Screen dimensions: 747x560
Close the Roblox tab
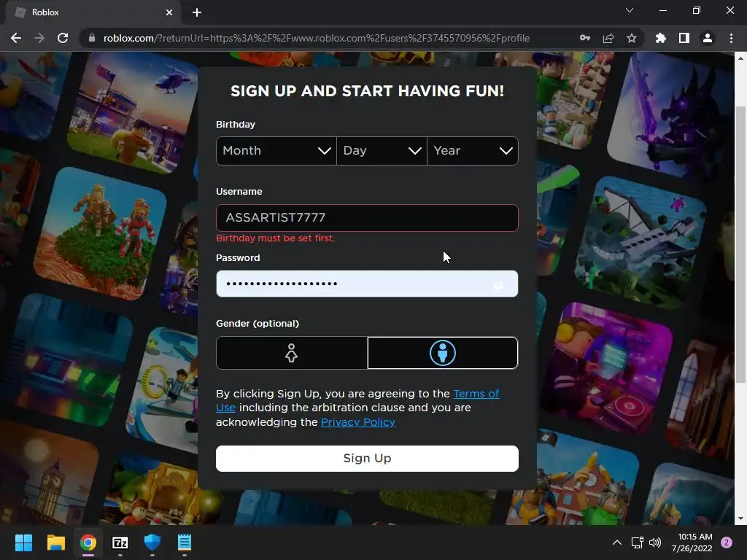click(169, 12)
